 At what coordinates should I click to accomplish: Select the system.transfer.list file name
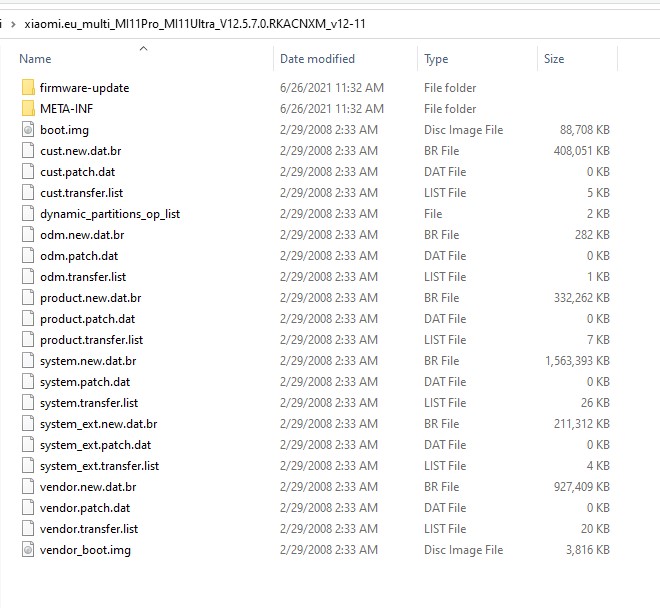[x=89, y=403]
